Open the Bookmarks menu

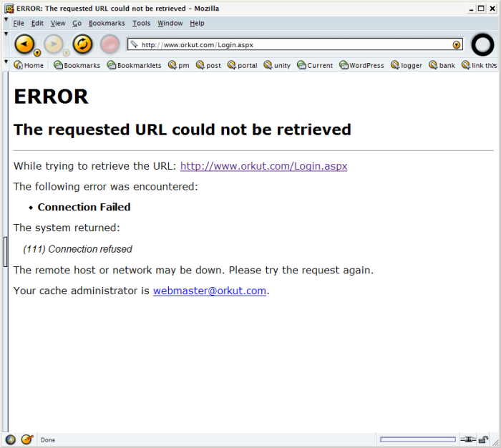point(107,23)
